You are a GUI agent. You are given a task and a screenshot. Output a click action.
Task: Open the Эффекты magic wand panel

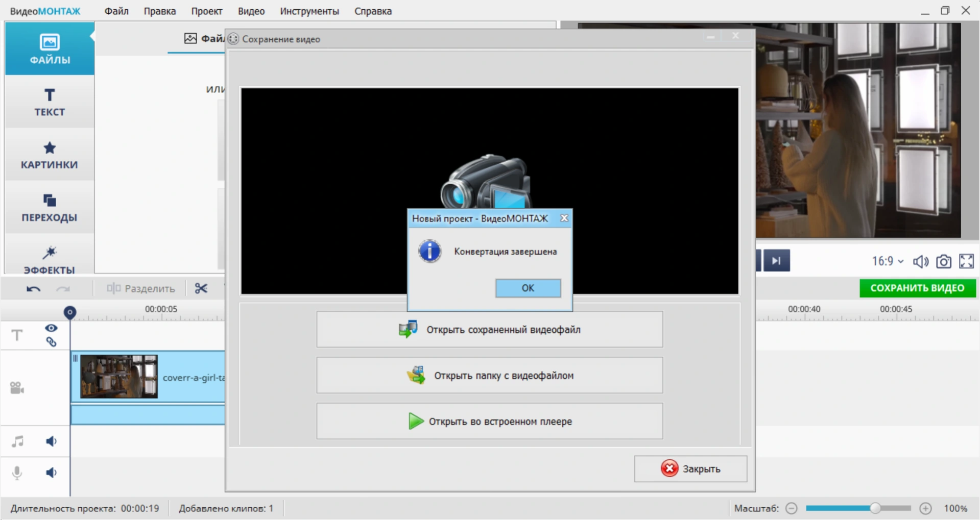[x=50, y=258]
